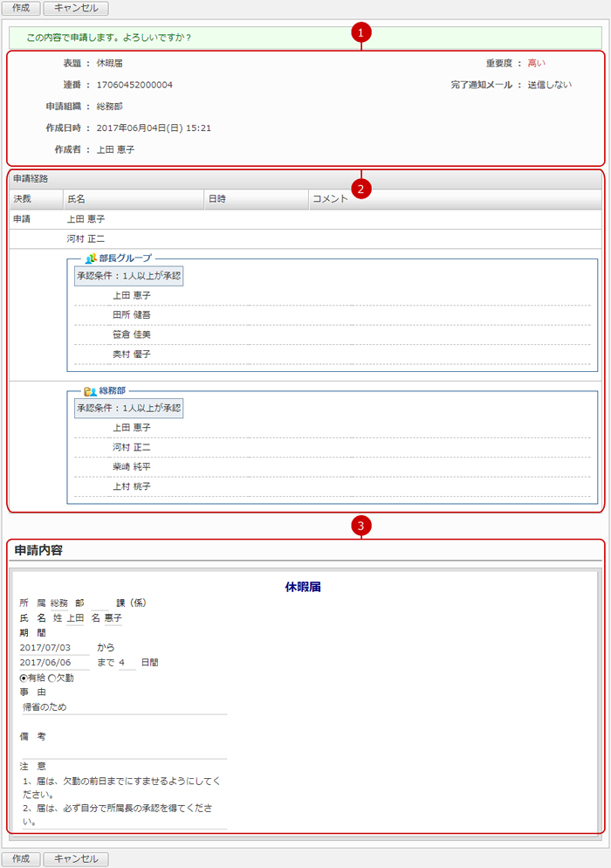Click the 作成 button below the 申請内容 form
611x868 pixels.
(21, 858)
